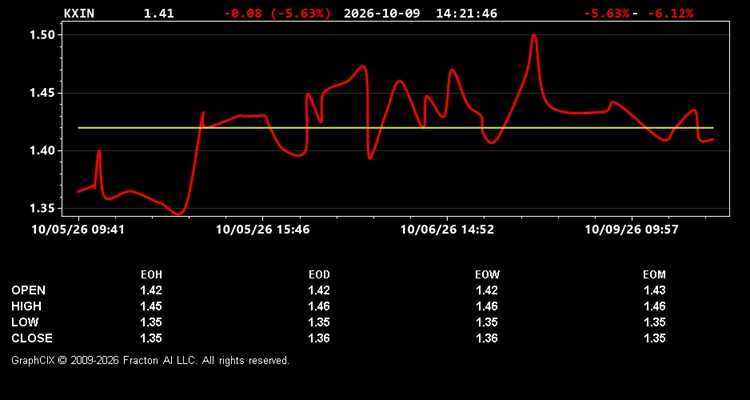Click the 10/05/26 15:46 x-axis label
Viewport: 750px width, 400px height.
click(263, 230)
